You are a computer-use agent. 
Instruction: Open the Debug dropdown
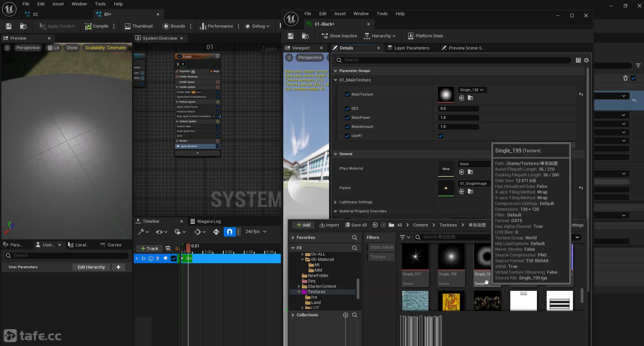coord(257,26)
